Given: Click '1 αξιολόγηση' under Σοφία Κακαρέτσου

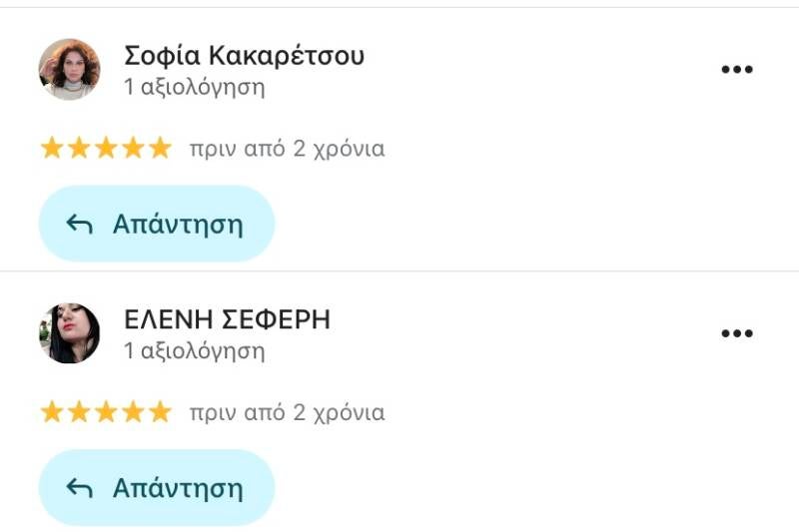Looking at the screenshot, I should click(x=195, y=88).
